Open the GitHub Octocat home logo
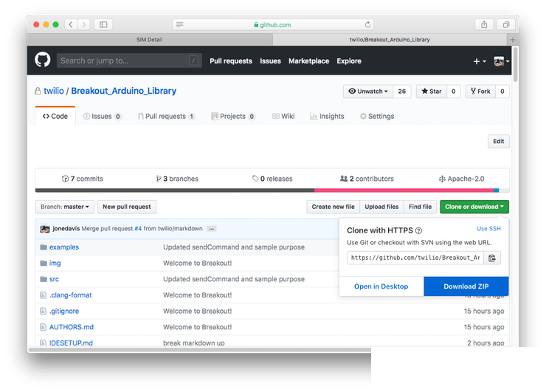Image resolution: width=546 pixels, height=392 pixels. [43, 60]
